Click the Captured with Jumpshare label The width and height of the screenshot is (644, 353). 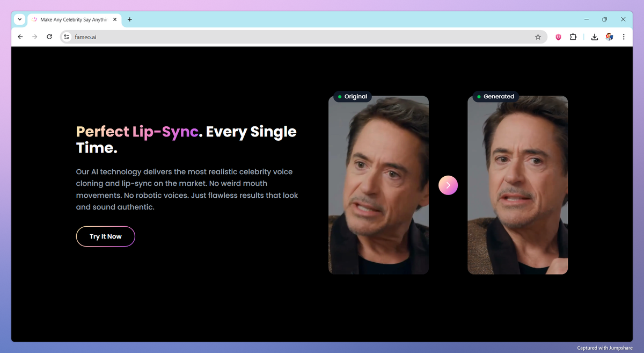(605, 348)
